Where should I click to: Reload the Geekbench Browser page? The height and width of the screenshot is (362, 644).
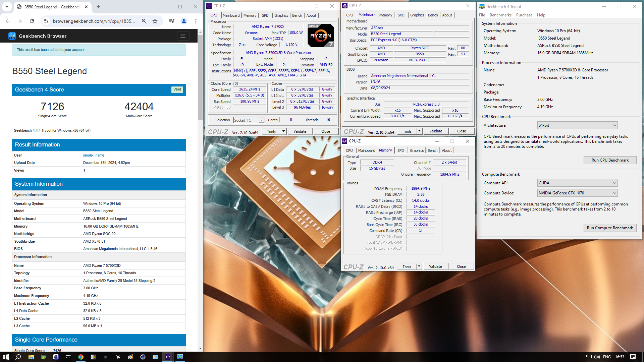(x=32, y=21)
